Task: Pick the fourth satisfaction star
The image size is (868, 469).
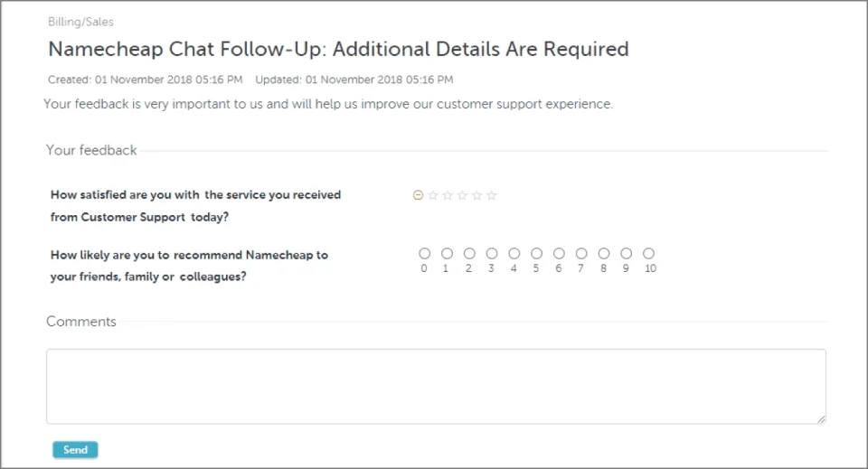Action: click(x=476, y=195)
